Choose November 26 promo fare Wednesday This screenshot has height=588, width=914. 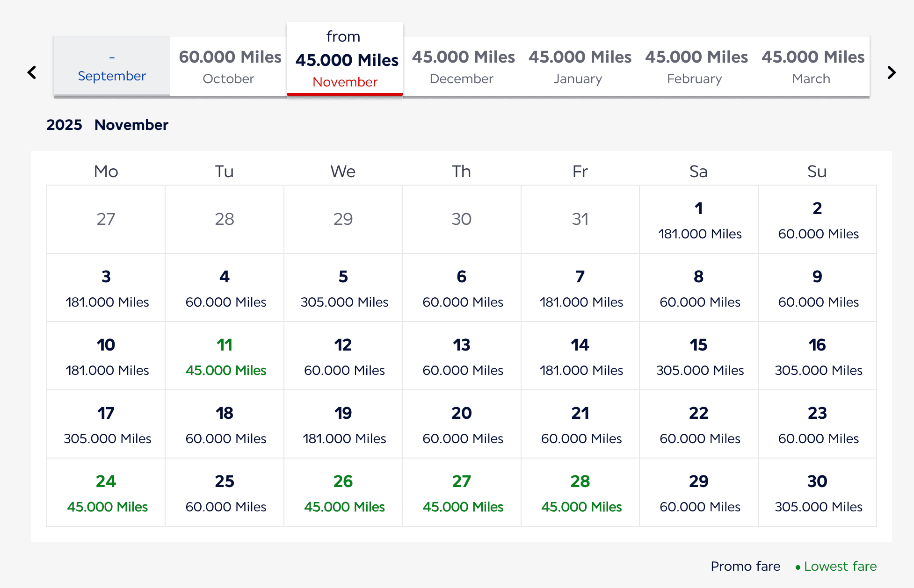pyautogui.click(x=343, y=492)
